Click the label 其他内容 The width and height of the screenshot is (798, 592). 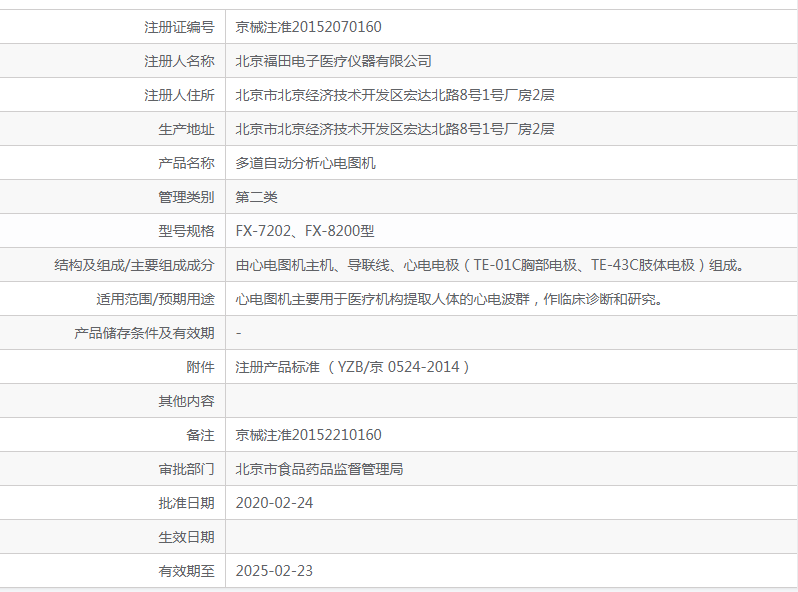[186, 402]
